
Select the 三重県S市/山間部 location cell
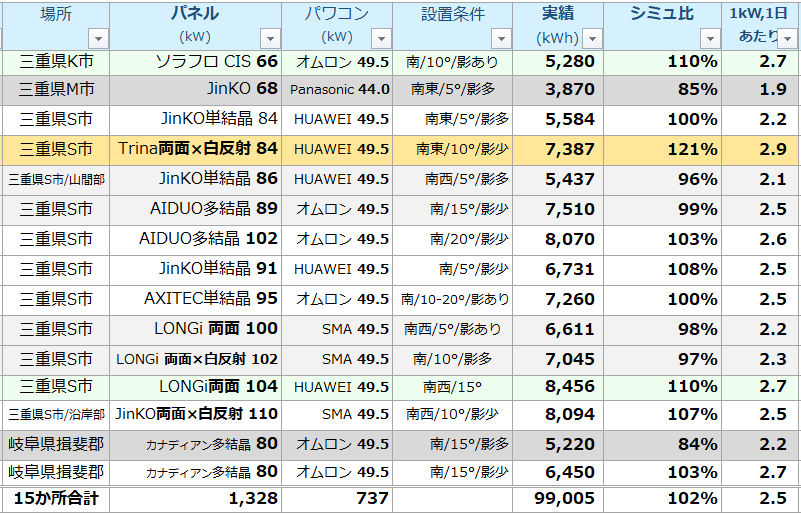[x=56, y=179]
